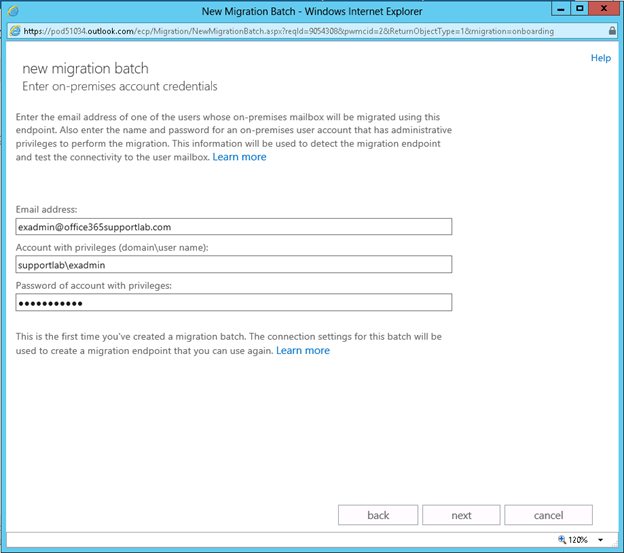Maximize the New Migration Batch window
Screen dimensions: 624x553
(580, 9)
